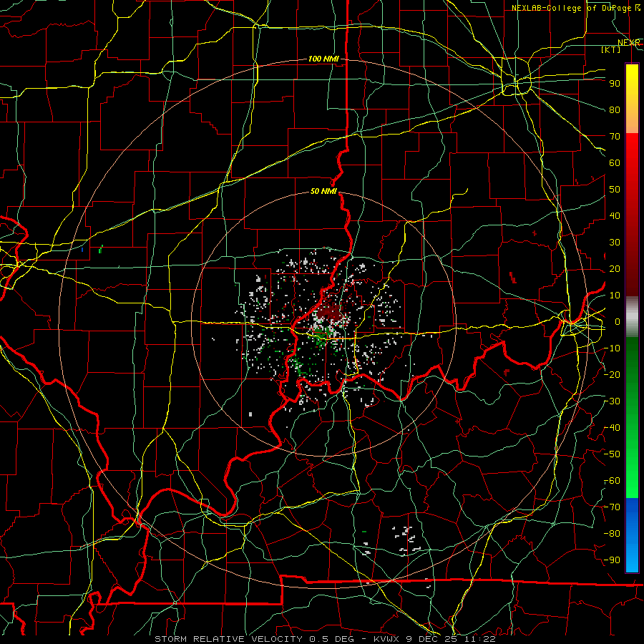Click the '100 NMI' range ring label
This screenshot has width=644, height=644.
coord(323,59)
